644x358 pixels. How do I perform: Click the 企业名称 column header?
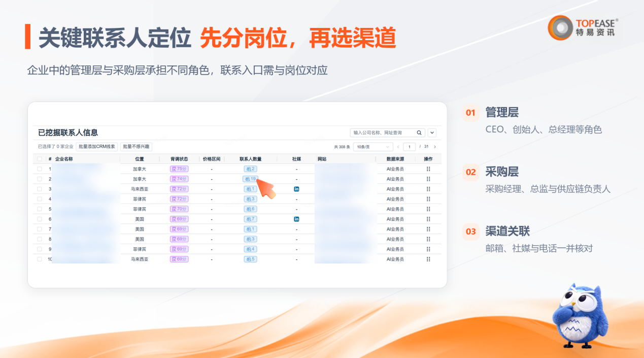tap(64, 159)
